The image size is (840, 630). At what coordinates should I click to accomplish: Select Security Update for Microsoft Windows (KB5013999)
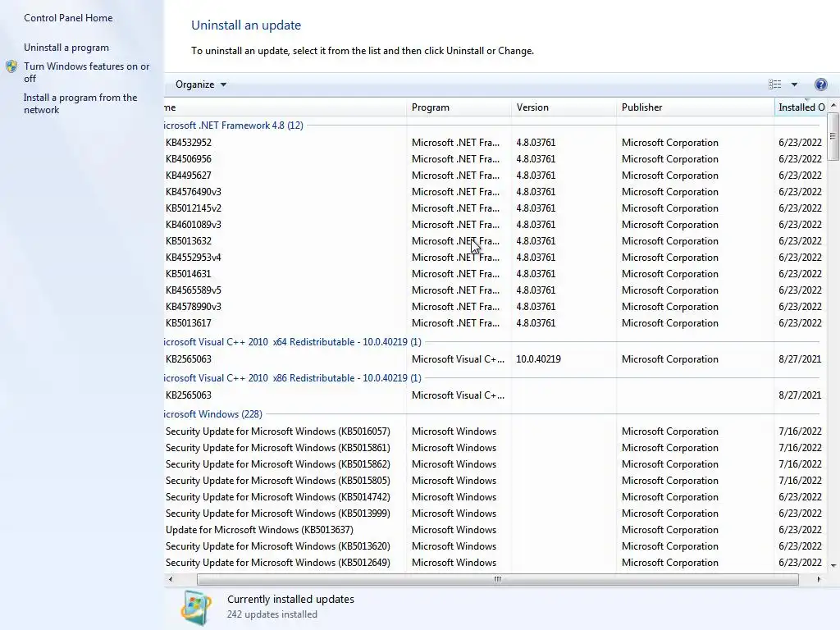tap(495, 514)
